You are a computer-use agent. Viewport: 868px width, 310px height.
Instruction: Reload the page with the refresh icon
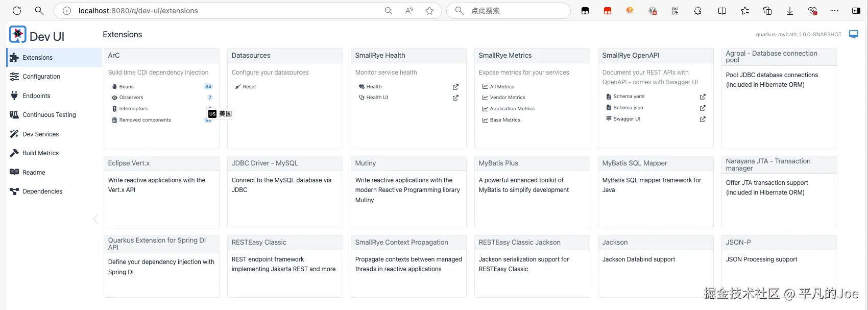[x=17, y=11]
